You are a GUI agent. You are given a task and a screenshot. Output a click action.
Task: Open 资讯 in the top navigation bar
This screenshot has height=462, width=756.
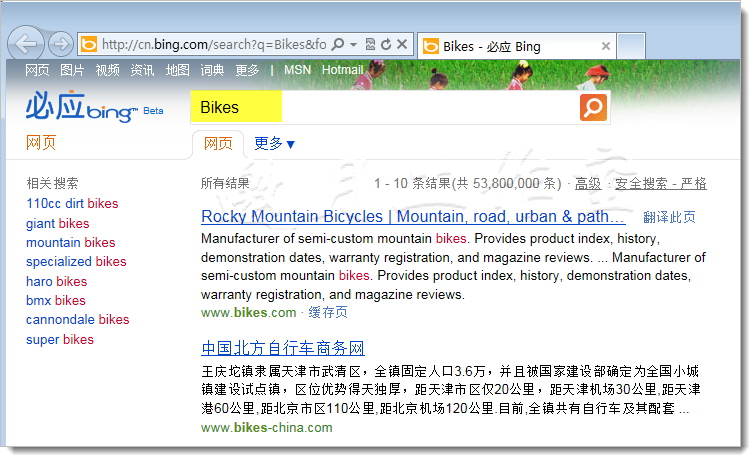(142, 70)
